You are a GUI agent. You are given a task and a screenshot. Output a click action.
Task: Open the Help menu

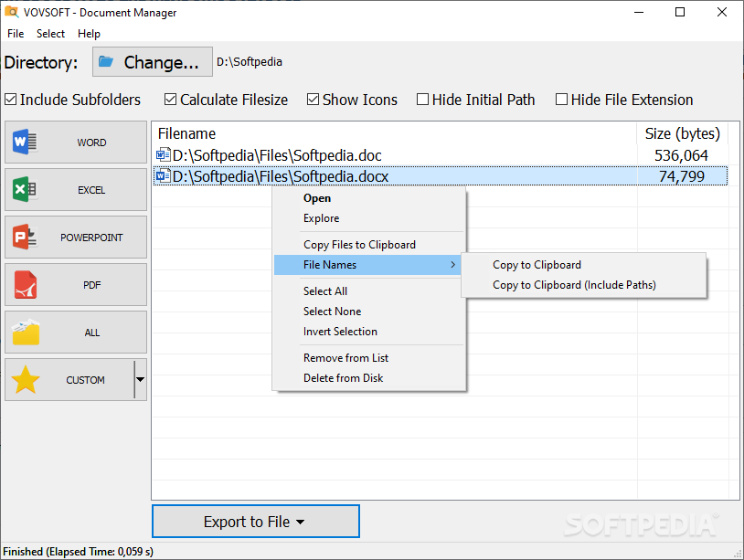(x=89, y=34)
